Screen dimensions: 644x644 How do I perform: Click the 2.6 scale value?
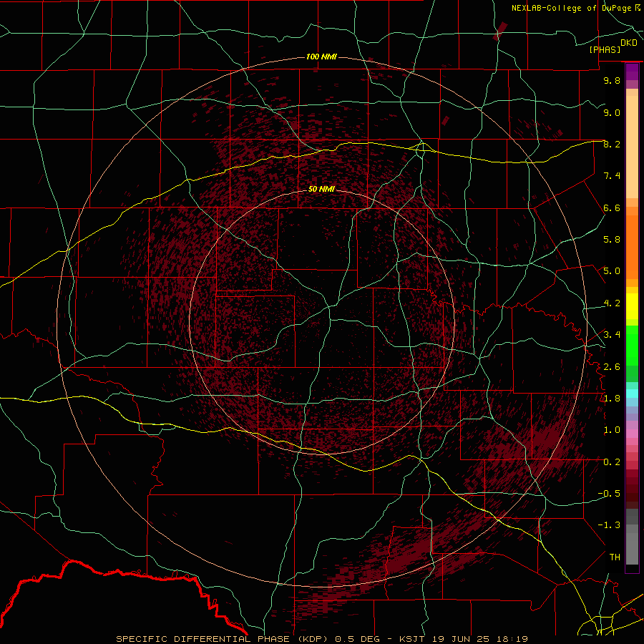612,367
